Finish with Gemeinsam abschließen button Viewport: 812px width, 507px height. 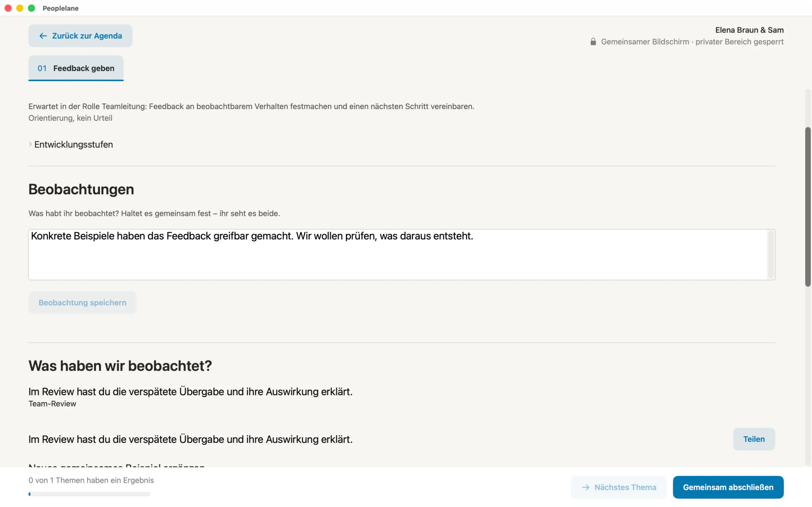click(x=728, y=487)
